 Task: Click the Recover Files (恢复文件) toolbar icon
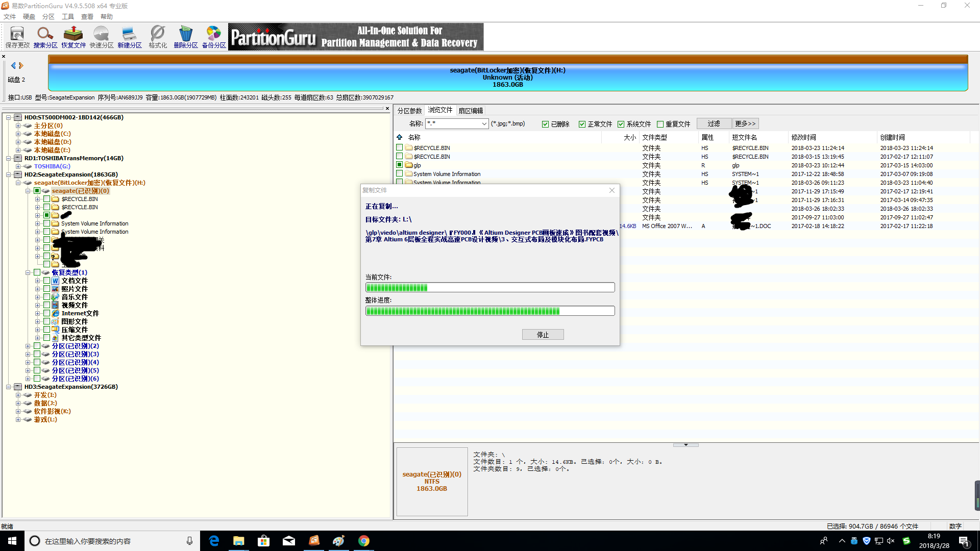[x=73, y=37]
